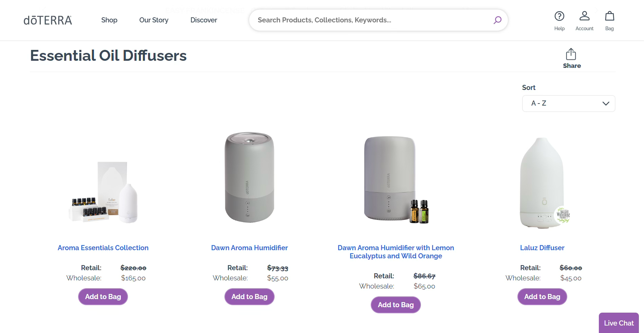The height and width of the screenshot is (333, 644).
Task: Open the shopping Bag icon
Action: (x=609, y=16)
